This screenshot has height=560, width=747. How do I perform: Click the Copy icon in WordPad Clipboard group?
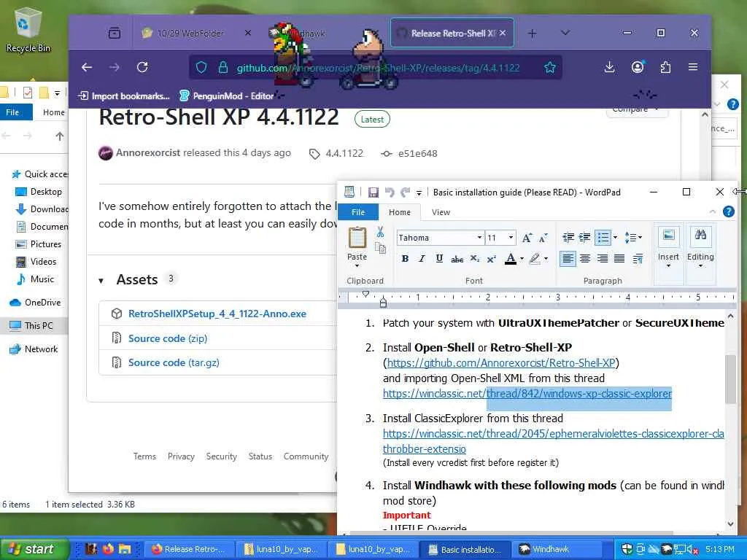tap(380, 248)
